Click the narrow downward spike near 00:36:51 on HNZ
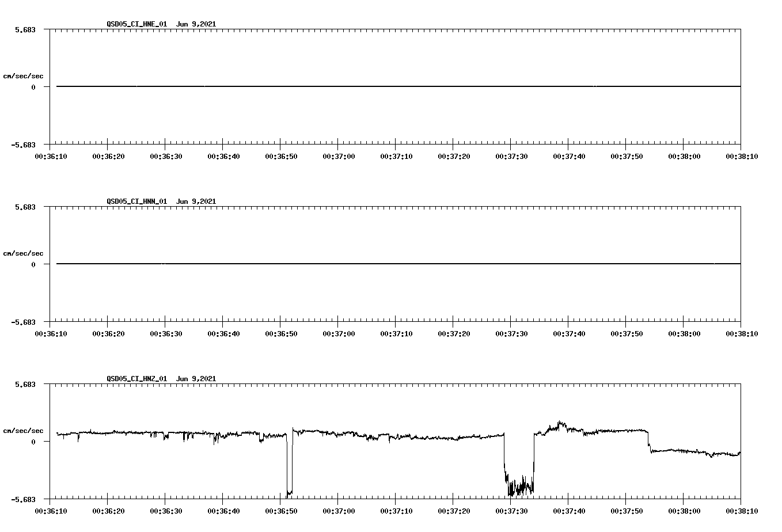The width and height of the screenshot is (782, 532). [x=290, y=463]
